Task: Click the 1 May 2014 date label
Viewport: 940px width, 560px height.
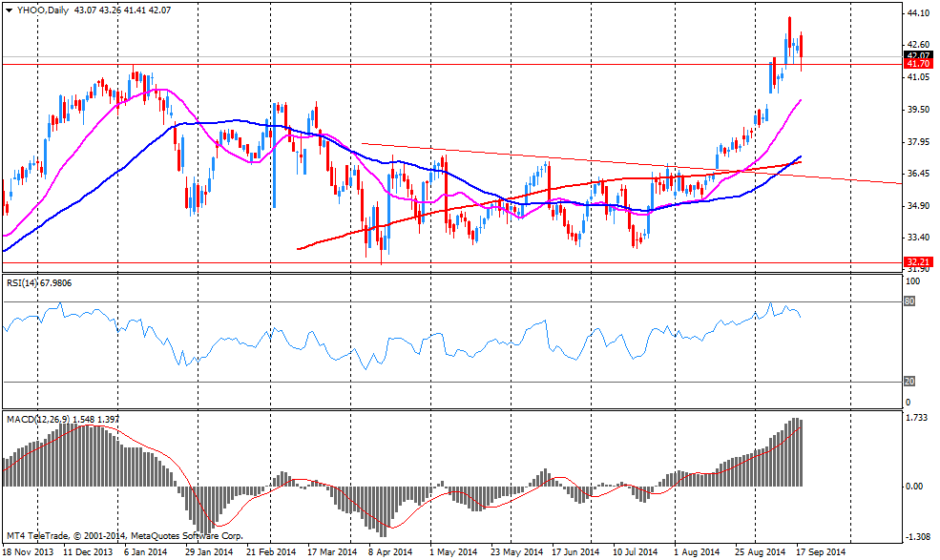Action: point(454,551)
